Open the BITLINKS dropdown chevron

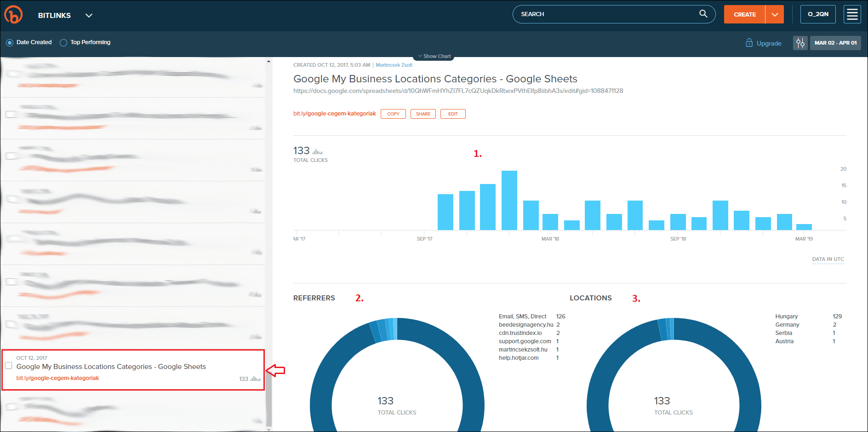[x=89, y=15]
